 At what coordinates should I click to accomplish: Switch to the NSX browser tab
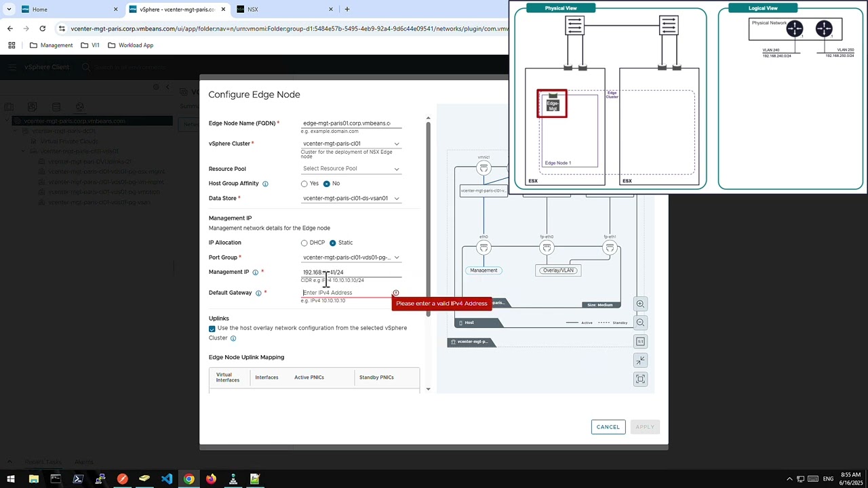(x=285, y=9)
